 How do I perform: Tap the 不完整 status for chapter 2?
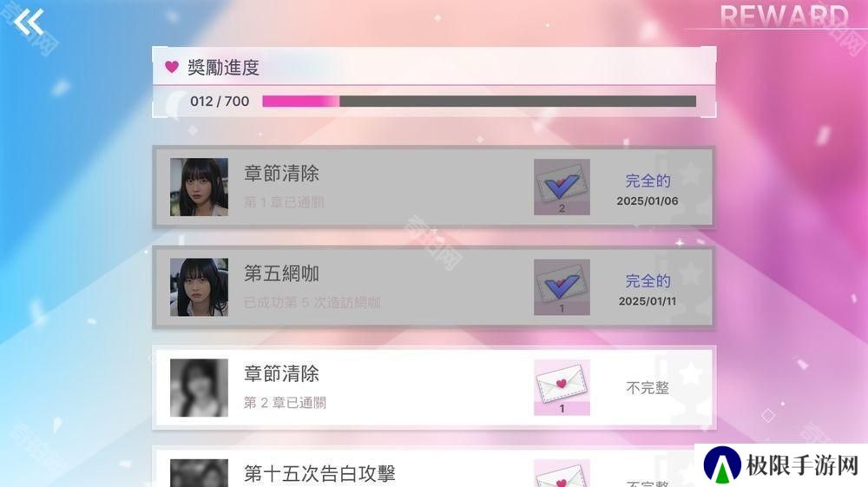click(x=648, y=388)
